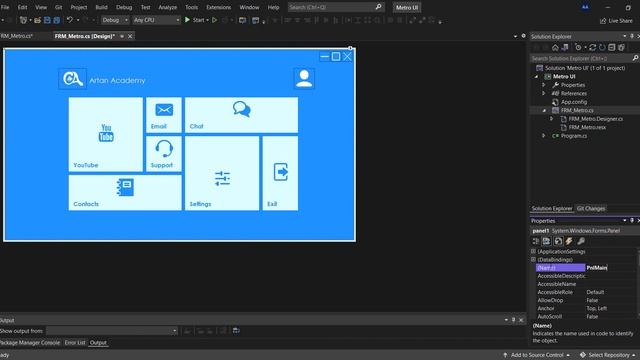The height and width of the screenshot is (360, 640).
Task: Switch to the FRM_Metro.cs [Design] tab
Action: [x=84, y=36]
